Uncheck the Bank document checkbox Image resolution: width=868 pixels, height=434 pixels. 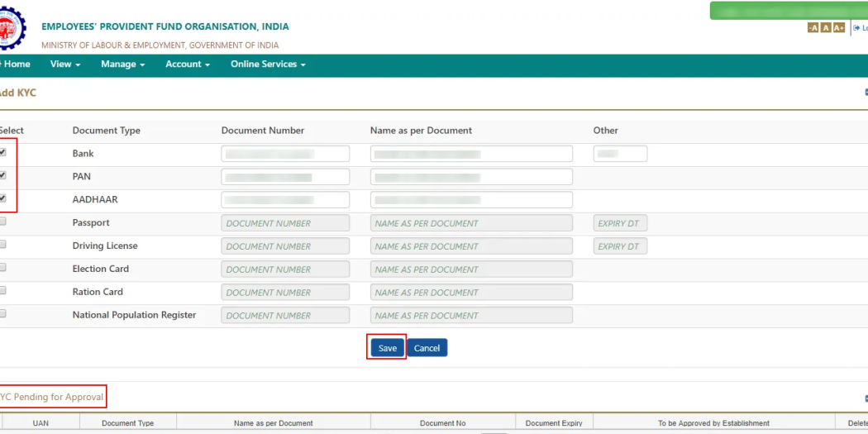tap(3, 152)
